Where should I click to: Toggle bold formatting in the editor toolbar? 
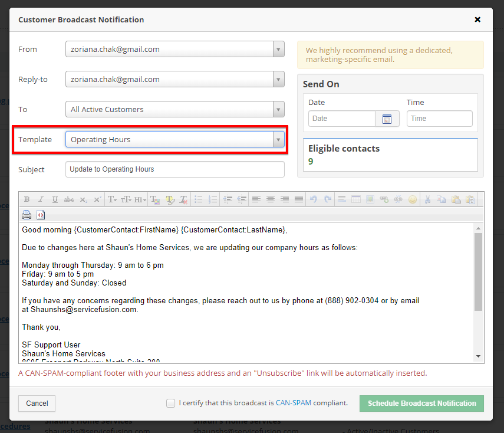27,199
